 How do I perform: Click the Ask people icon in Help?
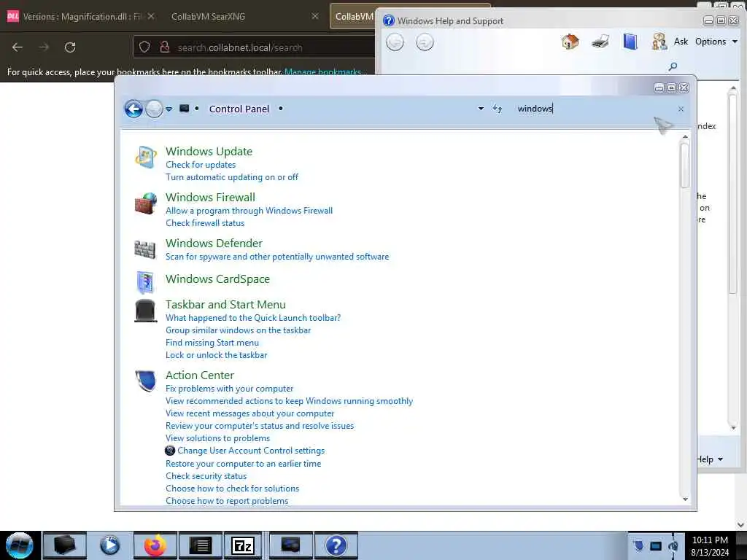point(659,42)
